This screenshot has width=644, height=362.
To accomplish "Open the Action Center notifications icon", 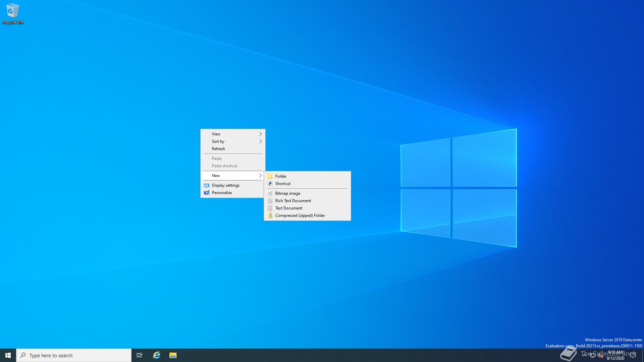I will [x=633, y=355].
